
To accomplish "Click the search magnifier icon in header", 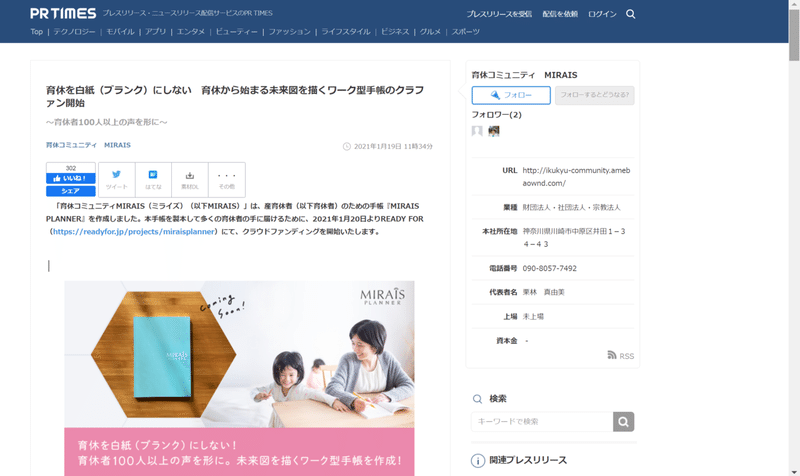I will coord(631,14).
